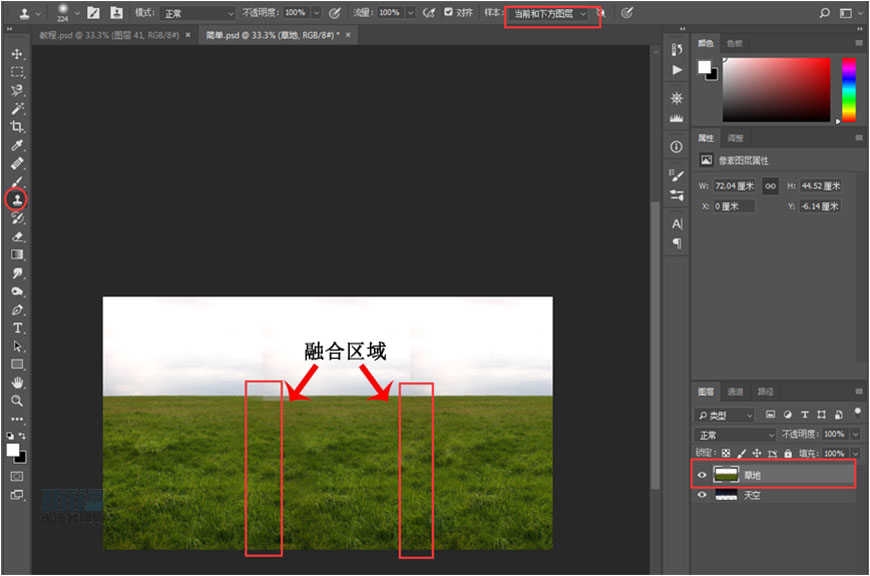Image resolution: width=870 pixels, height=576 pixels.
Task: Toggle lock transparent pixels in Layers panel
Action: tap(726, 453)
